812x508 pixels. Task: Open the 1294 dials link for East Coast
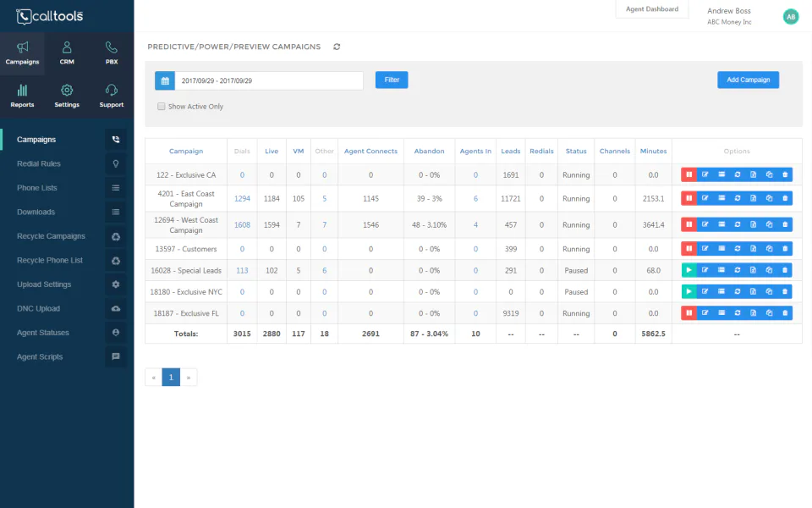tap(242, 198)
